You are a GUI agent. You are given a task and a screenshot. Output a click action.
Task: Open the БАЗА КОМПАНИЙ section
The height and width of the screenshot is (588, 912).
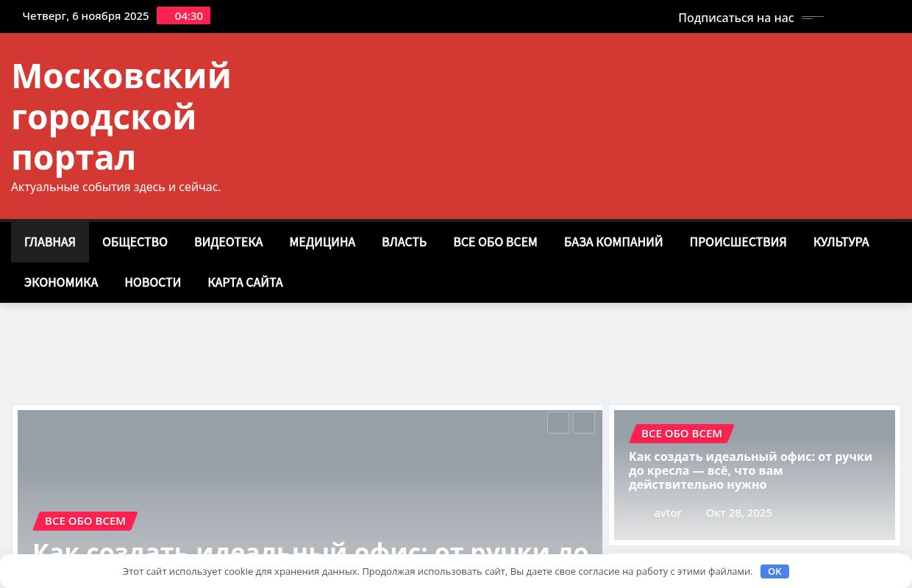click(x=613, y=242)
